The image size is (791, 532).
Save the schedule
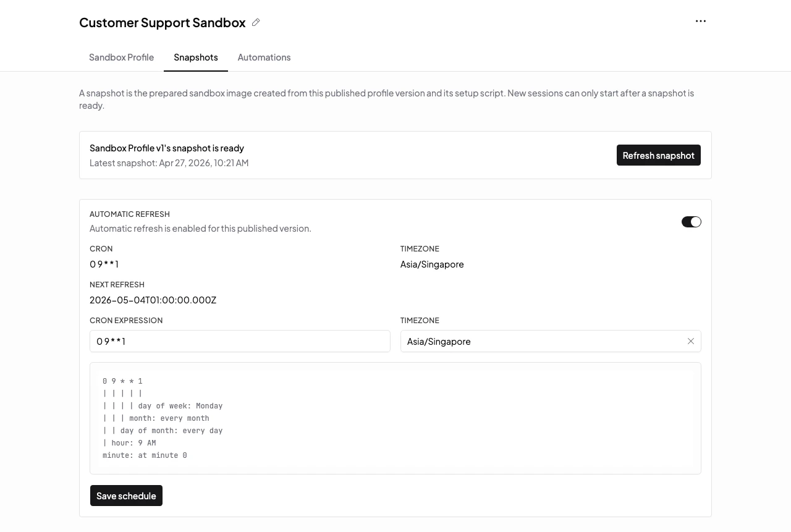pyautogui.click(x=126, y=496)
